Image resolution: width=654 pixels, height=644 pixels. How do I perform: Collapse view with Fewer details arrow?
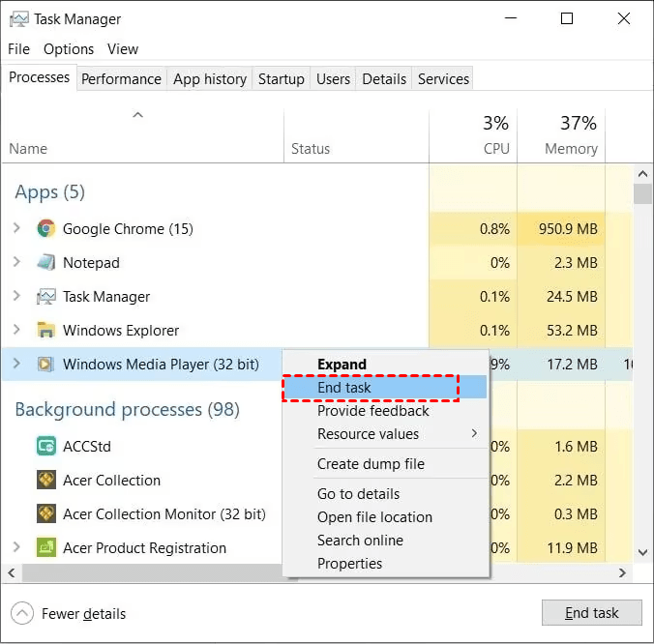(22, 613)
